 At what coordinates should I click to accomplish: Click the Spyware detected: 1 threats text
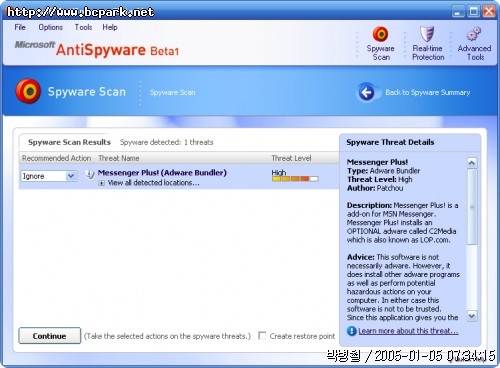166,142
